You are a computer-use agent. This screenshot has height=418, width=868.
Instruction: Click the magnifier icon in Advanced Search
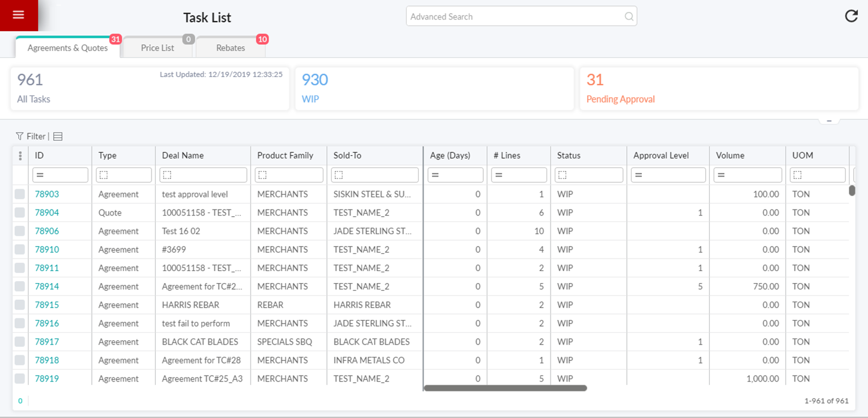pyautogui.click(x=629, y=17)
